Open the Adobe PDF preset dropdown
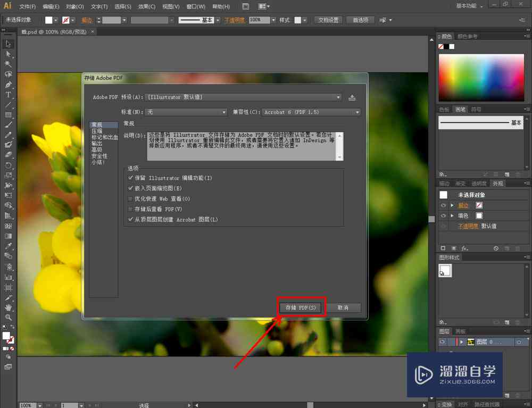Viewport: 532px width, 408px height. 243,97
